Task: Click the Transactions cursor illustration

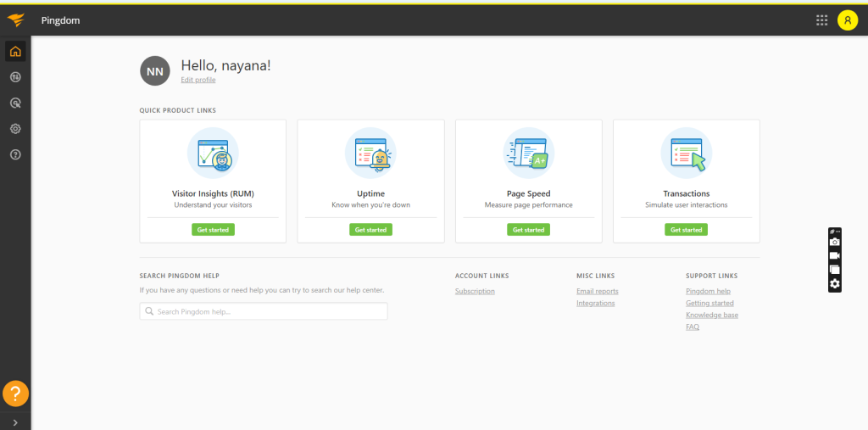Action: pos(687,154)
